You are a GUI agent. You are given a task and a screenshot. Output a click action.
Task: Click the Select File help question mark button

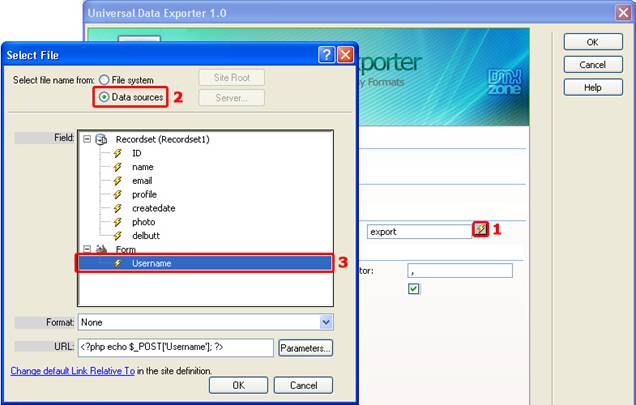point(327,54)
